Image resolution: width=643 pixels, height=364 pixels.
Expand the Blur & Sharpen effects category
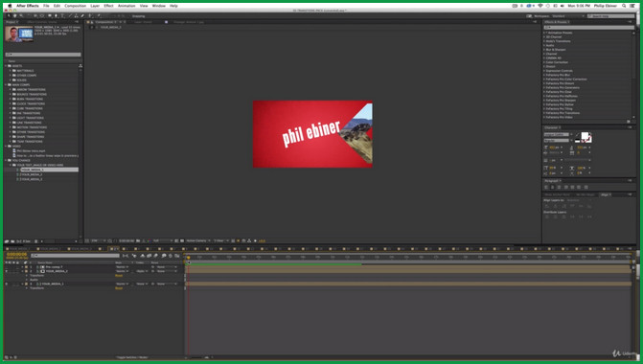[544, 50]
